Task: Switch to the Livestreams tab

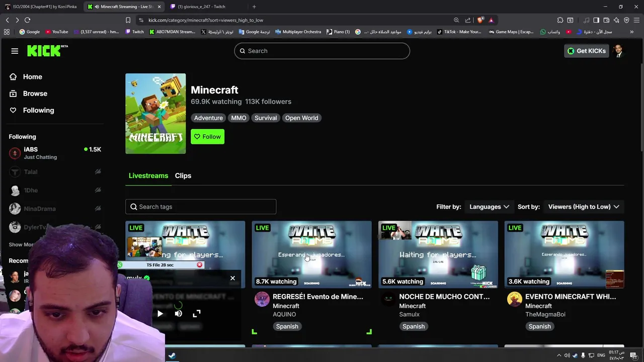Action: click(148, 175)
